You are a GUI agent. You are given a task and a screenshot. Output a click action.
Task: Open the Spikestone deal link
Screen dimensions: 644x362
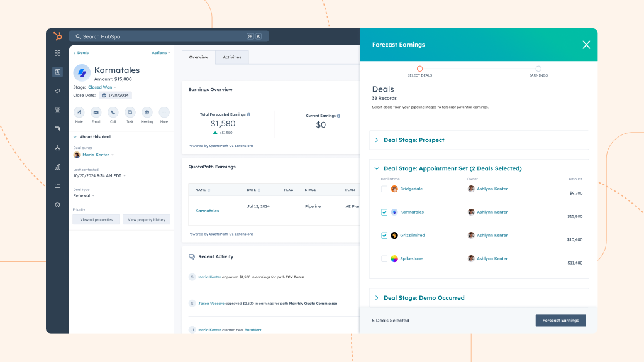[x=411, y=258]
